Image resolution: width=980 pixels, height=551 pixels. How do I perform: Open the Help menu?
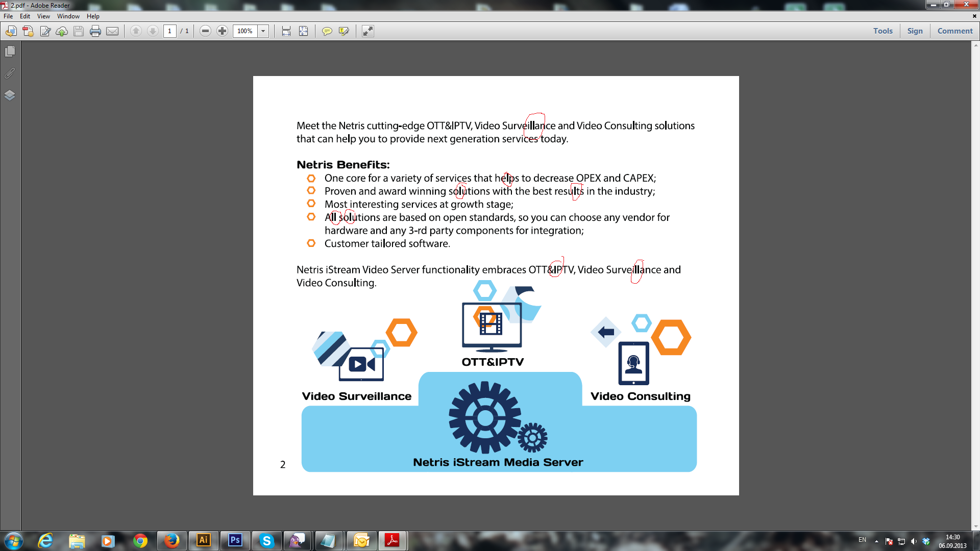(x=93, y=16)
